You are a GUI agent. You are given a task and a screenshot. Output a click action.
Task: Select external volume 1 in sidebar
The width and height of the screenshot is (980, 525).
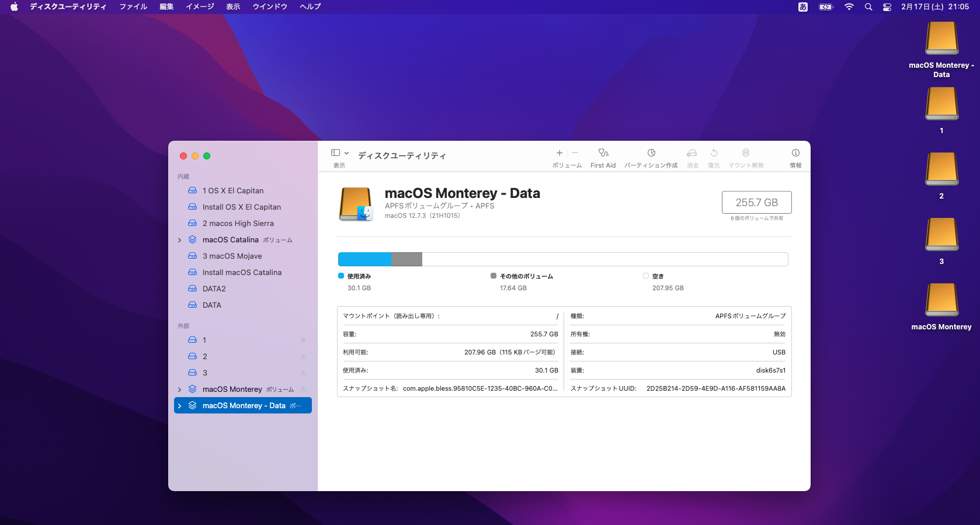pos(243,340)
